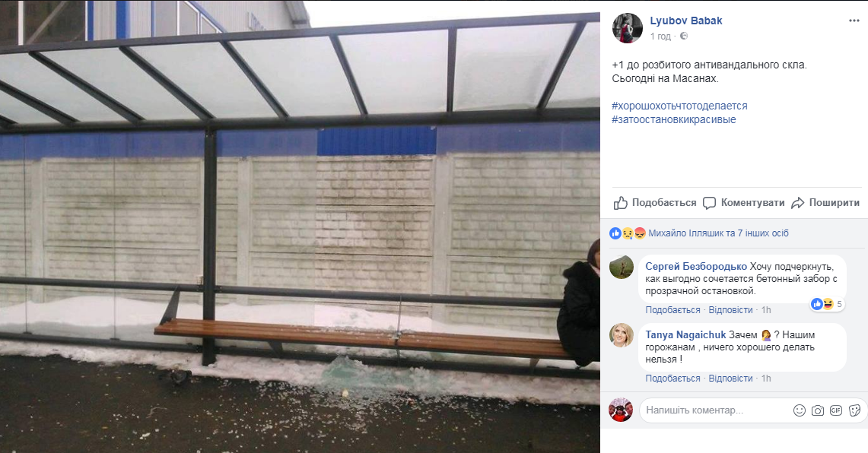Insert a GIF into the comment

pos(836,410)
